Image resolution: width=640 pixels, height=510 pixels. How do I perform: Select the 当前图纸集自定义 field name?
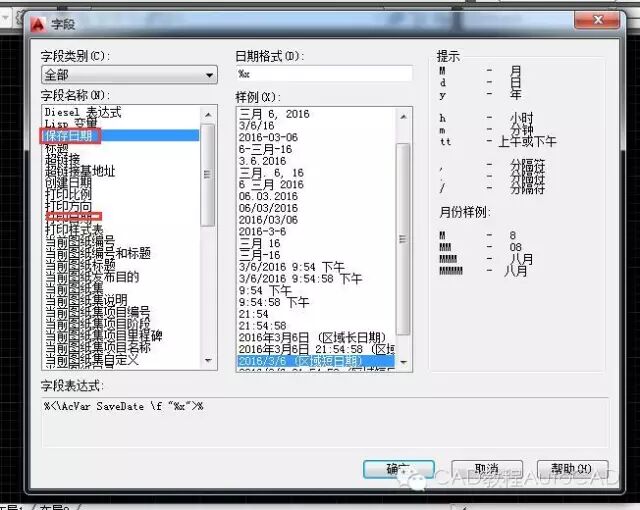92,359
